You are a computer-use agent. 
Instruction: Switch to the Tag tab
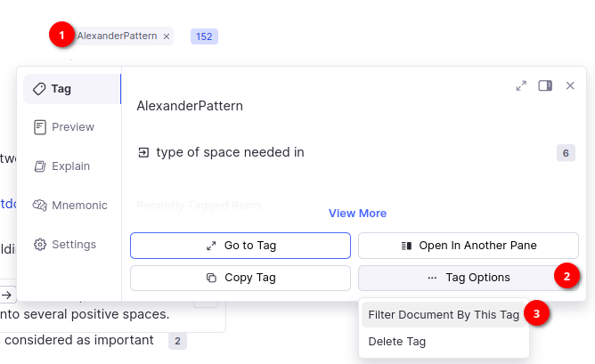[x=71, y=89]
